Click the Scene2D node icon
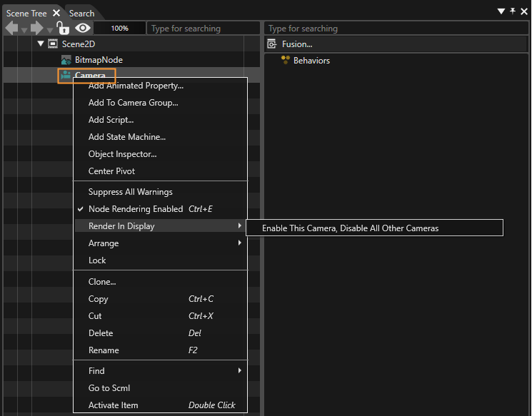The width and height of the screenshot is (532, 416). tap(53, 44)
